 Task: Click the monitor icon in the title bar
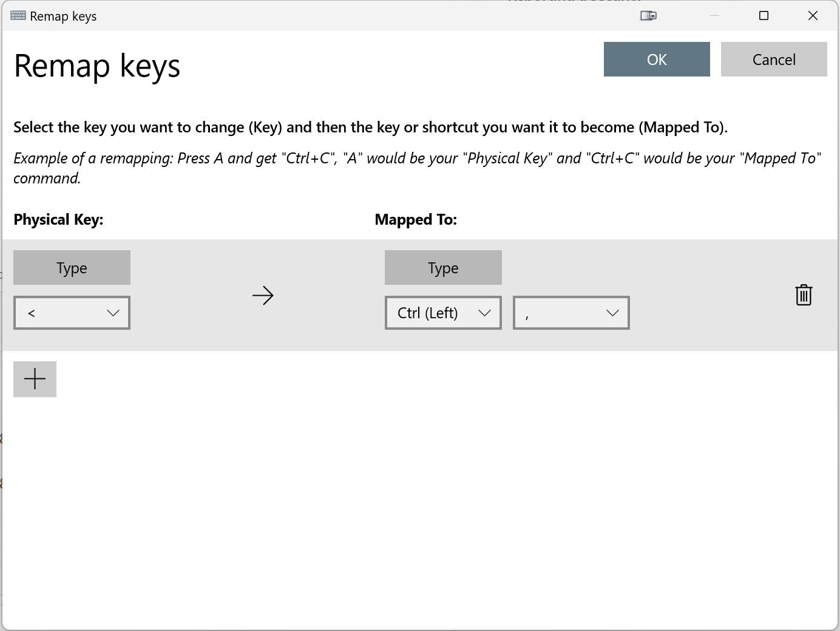(x=648, y=15)
